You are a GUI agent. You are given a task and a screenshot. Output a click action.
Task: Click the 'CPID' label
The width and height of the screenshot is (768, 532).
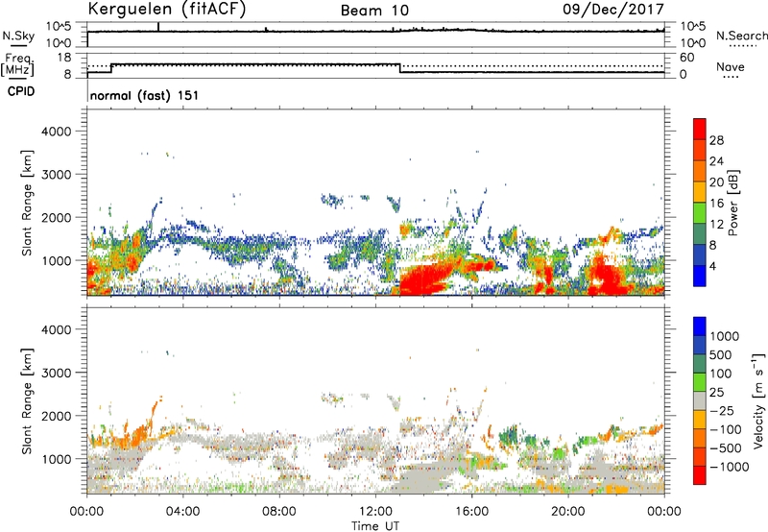point(21,91)
